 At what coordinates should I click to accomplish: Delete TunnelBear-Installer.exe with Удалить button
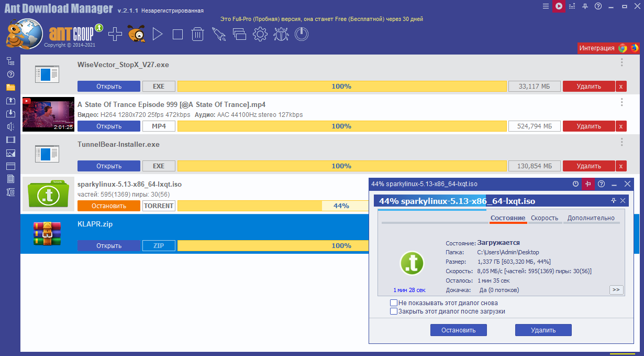(x=589, y=166)
